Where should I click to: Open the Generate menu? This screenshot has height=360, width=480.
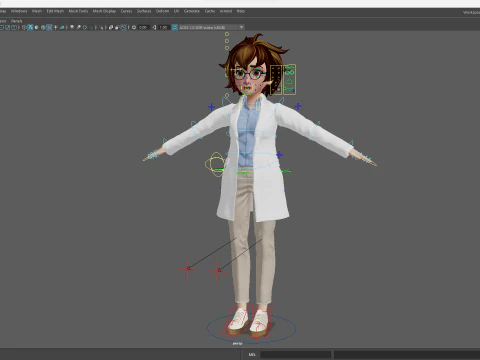coord(192,11)
